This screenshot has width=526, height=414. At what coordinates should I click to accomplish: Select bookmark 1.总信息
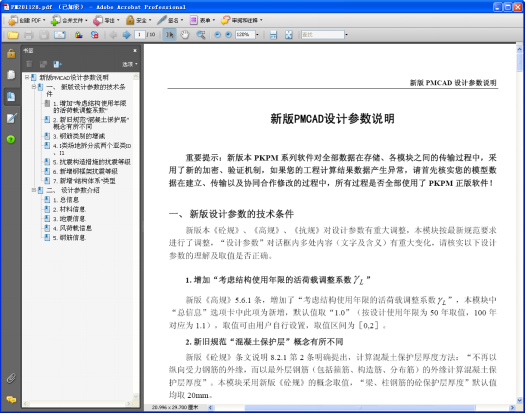(66, 200)
